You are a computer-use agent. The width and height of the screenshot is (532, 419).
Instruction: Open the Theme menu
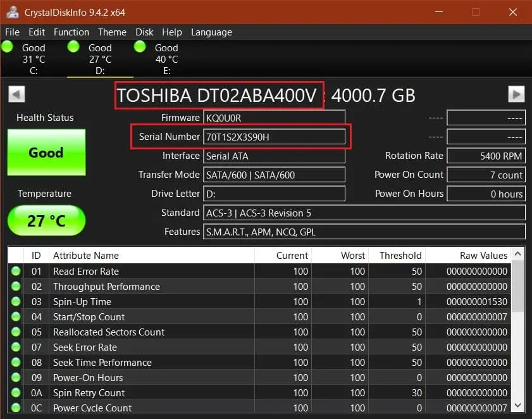pos(113,32)
